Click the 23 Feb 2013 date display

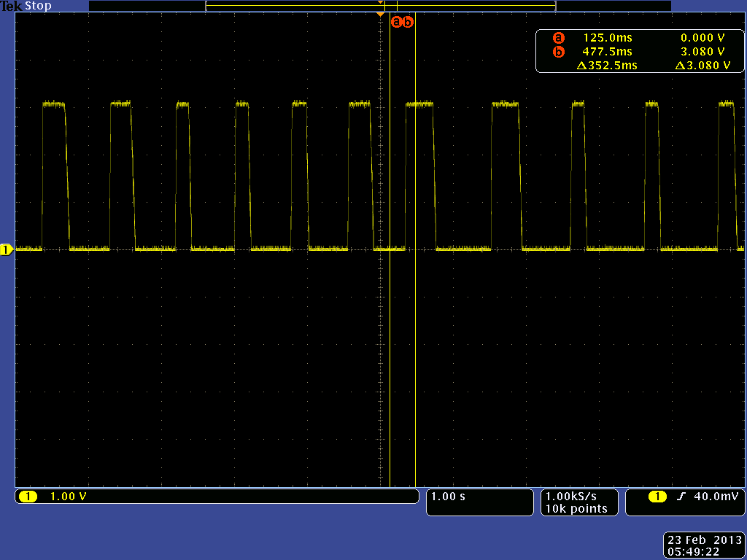pos(703,540)
